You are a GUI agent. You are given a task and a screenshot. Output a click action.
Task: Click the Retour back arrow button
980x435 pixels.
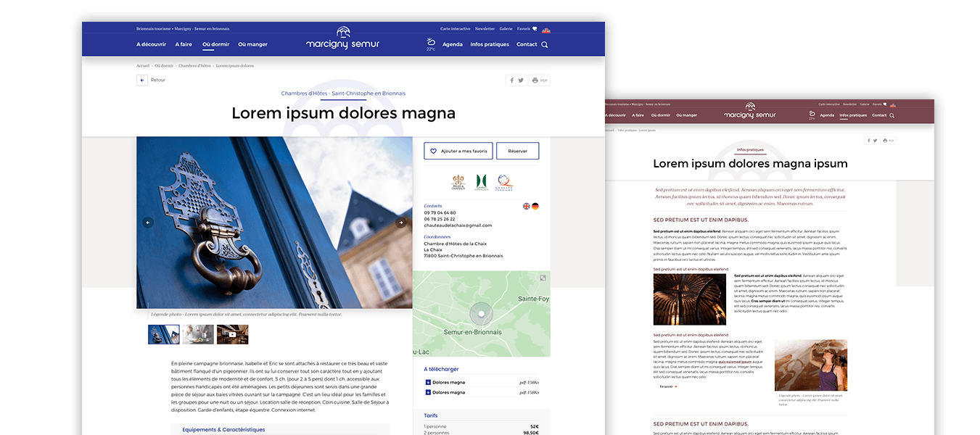142,80
